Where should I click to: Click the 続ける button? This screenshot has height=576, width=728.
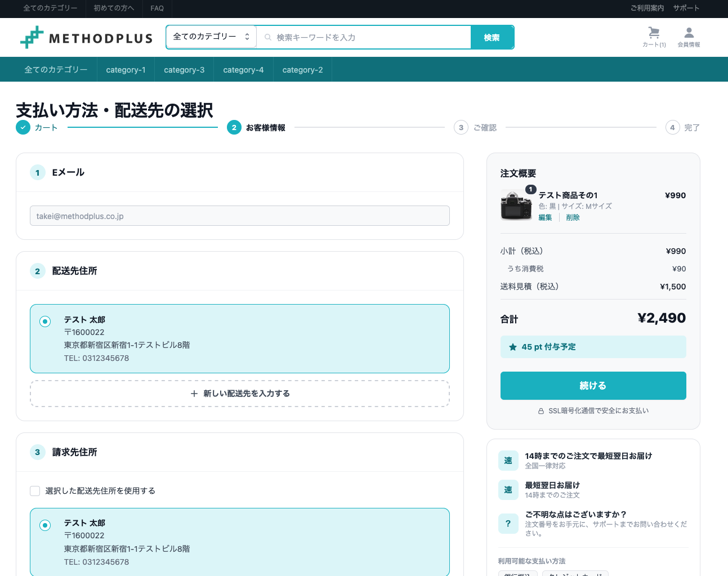tap(593, 386)
